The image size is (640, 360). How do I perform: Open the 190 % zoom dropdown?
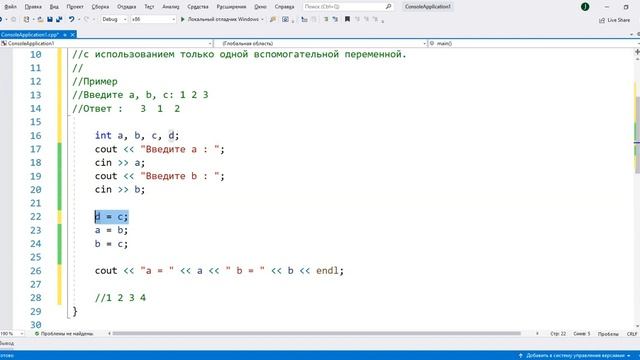(x=12, y=333)
